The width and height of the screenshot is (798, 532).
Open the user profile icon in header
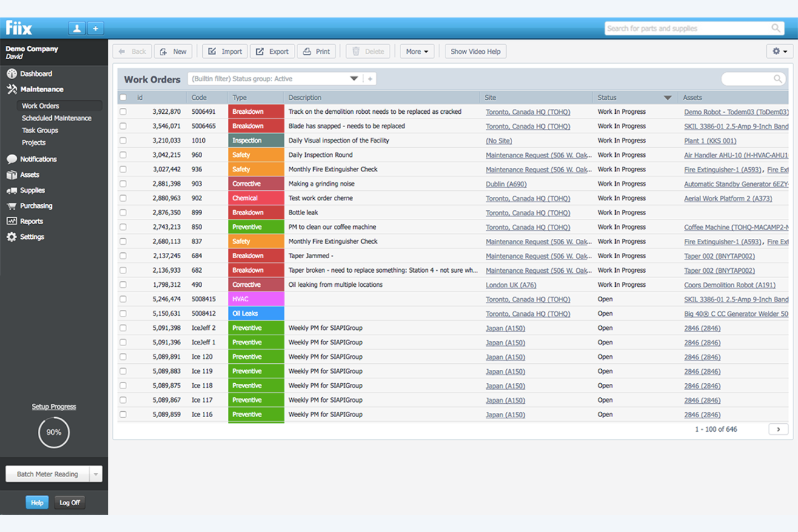[77, 29]
